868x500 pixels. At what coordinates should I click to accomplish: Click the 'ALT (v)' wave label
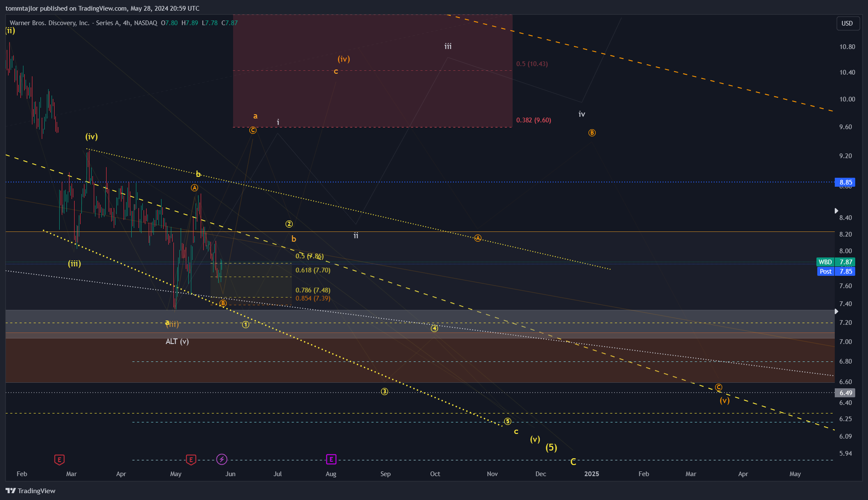point(177,341)
